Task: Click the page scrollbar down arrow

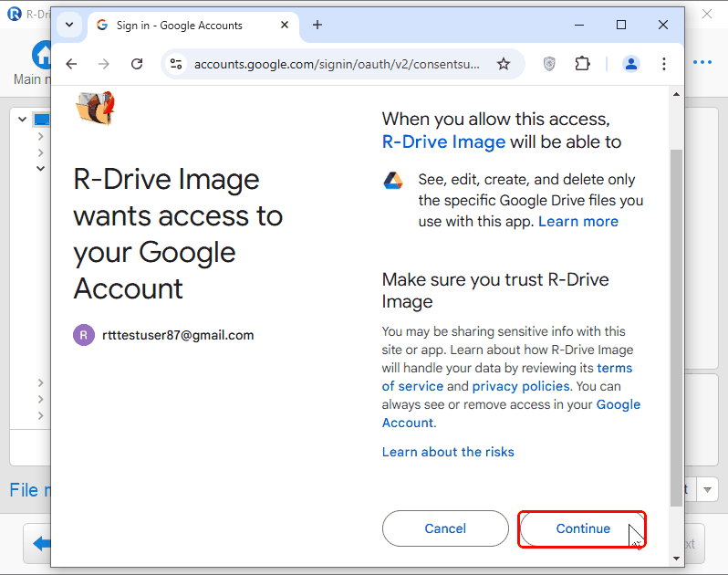Action: 677,559
